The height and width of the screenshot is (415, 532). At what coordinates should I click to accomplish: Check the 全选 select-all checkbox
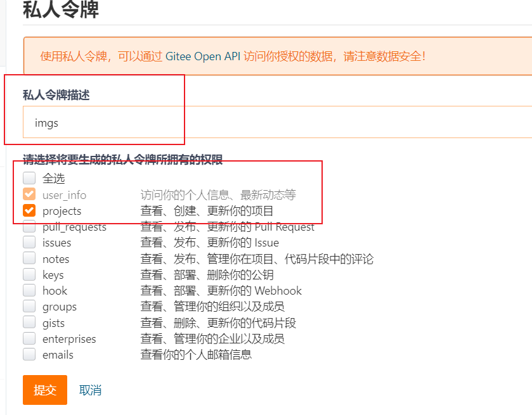click(29, 178)
